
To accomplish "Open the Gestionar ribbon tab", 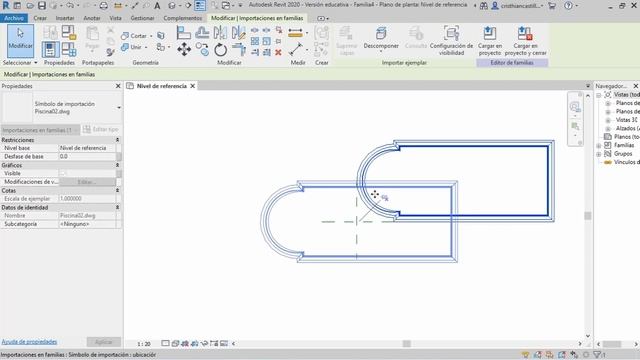I will tap(142, 18).
